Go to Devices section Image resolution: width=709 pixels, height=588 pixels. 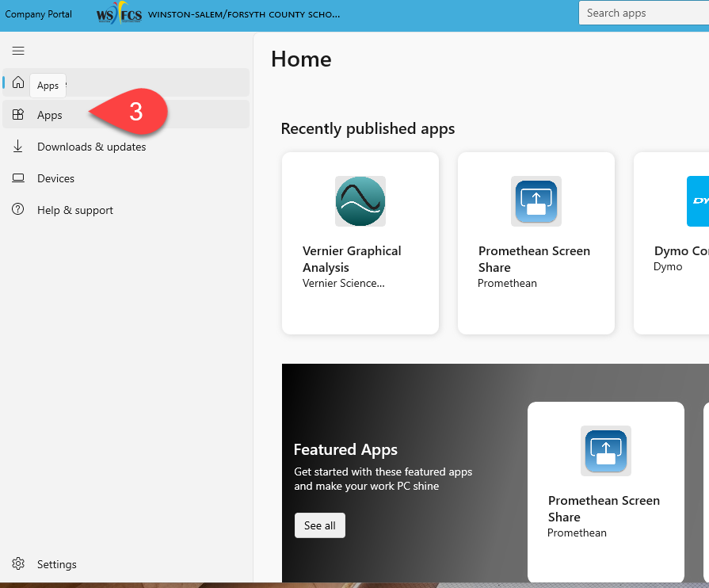[x=126, y=178]
